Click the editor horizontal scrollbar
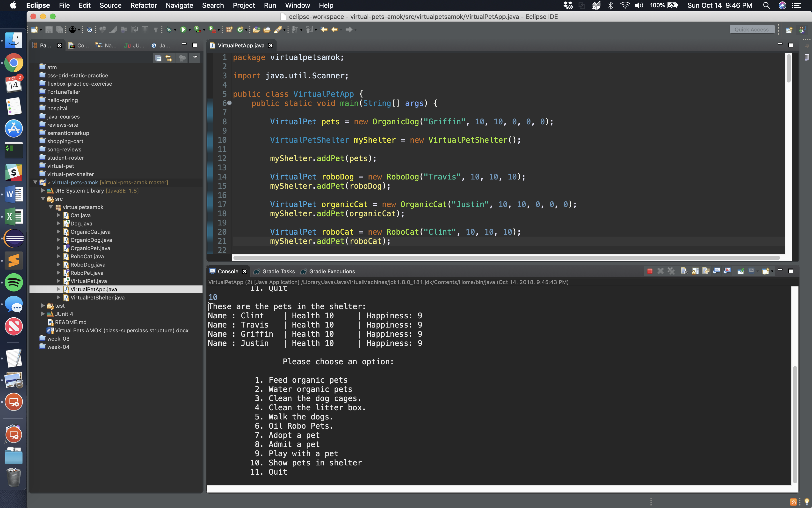The height and width of the screenshot is (508, 812). click(506, 258)
